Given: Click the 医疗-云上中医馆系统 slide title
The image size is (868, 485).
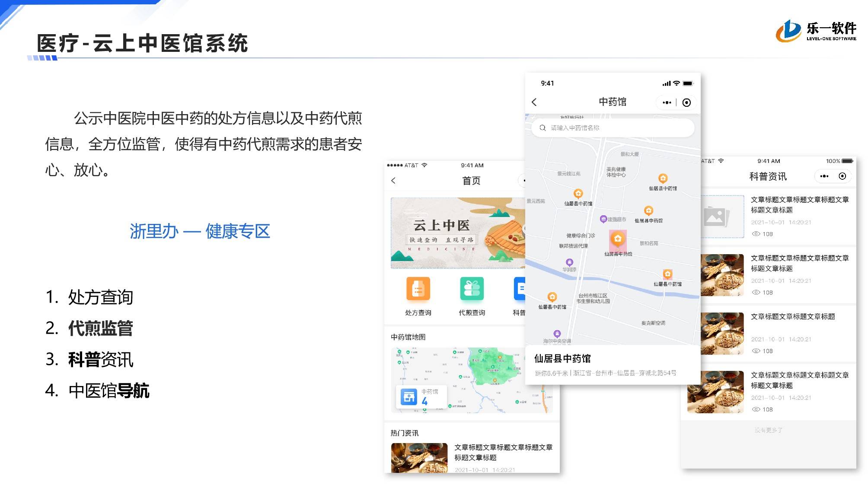Looking at the screenshot, I should pos(143,43).
